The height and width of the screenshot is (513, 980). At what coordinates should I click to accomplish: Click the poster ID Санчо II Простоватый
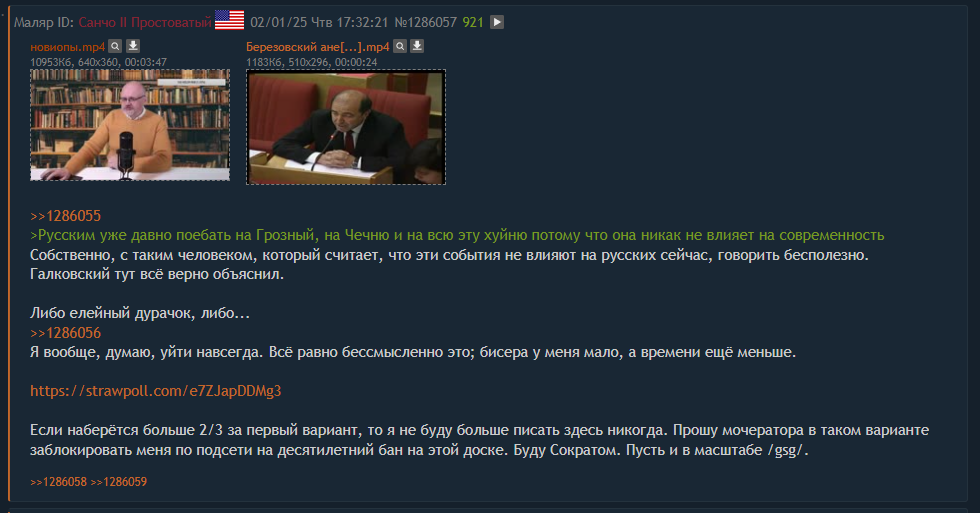pyautogui.click(x=145, y=22)
